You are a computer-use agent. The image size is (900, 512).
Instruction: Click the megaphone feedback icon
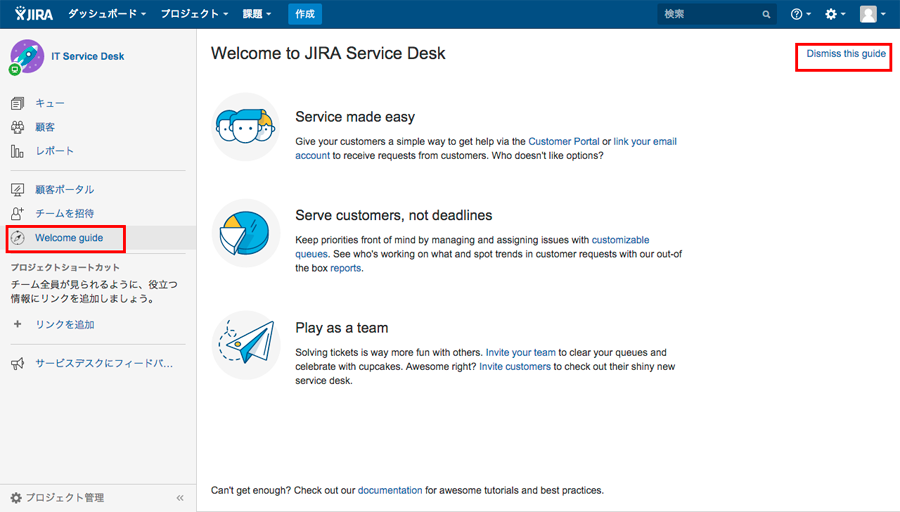[x=17, y=363]
